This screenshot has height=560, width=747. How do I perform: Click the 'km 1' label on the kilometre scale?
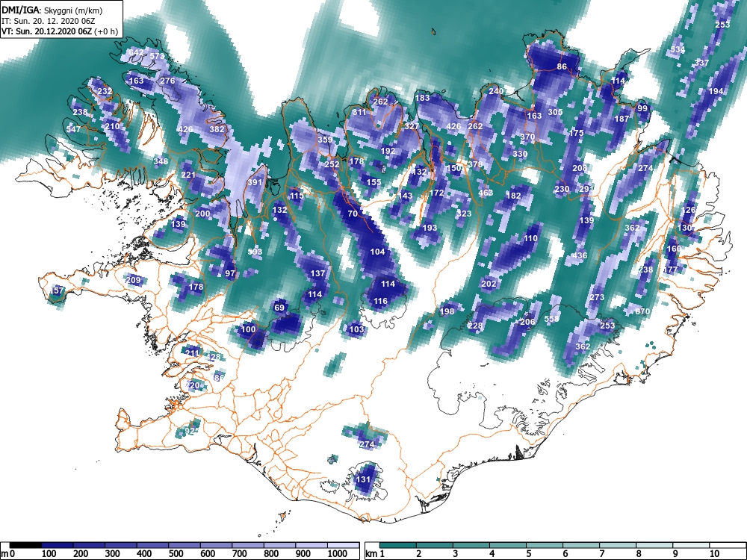point(375,554)
